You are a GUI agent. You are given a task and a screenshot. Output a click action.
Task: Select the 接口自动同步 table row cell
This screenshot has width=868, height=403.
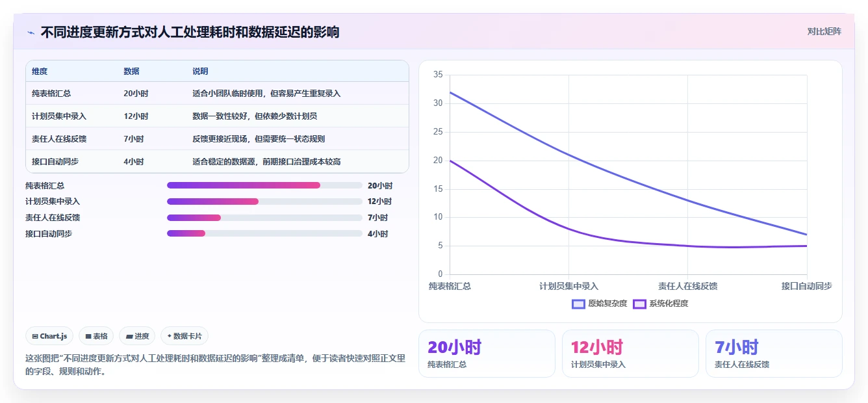click(55, 162)
